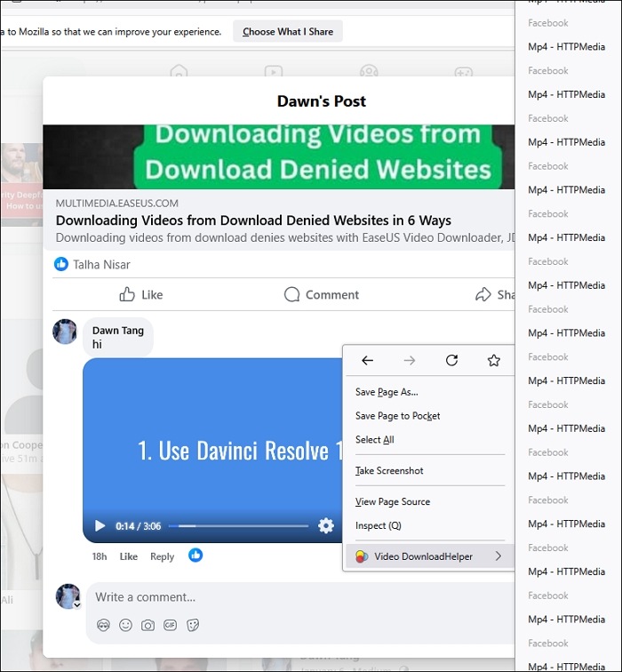The height and width of the screenshot is (672, 622).
Task: Click the Facebook Groups icon
Action: point(369,71)
